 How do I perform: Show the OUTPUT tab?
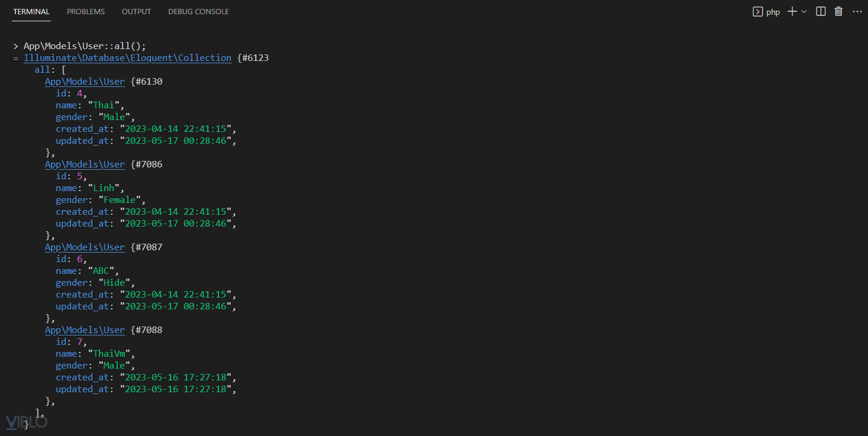click(136, 12)
